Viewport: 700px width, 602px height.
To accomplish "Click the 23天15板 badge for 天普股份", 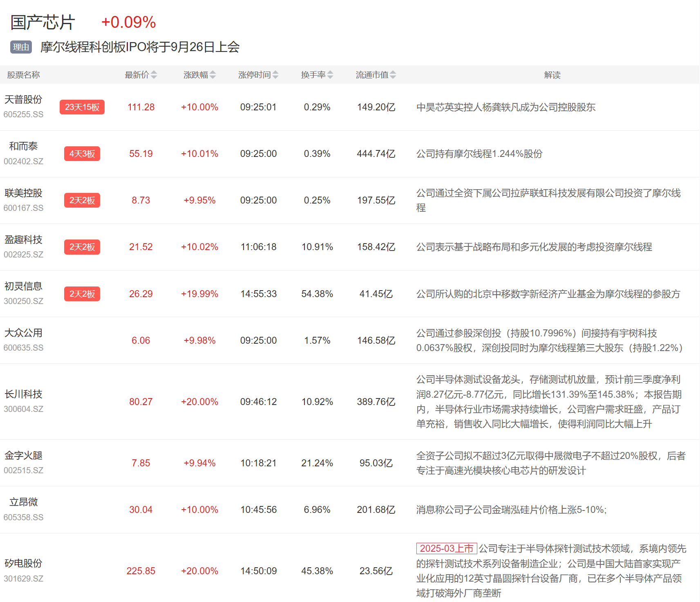I will pyautogui.click(x=82, y=107).
